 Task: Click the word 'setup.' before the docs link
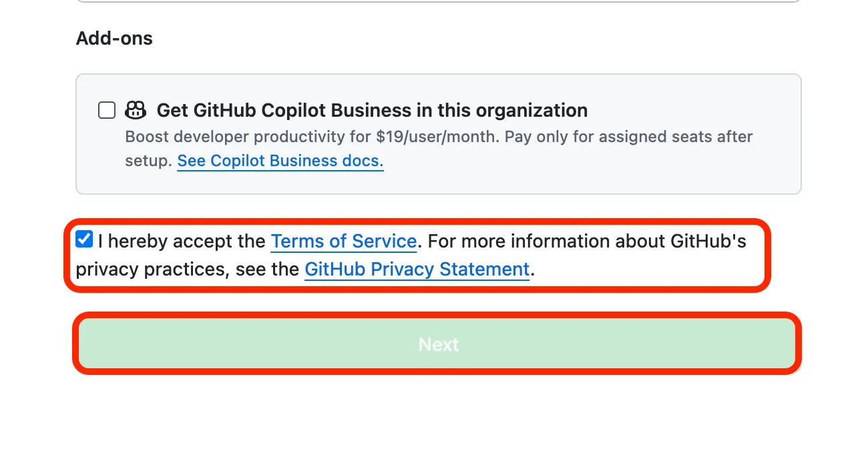coord(148,161)
